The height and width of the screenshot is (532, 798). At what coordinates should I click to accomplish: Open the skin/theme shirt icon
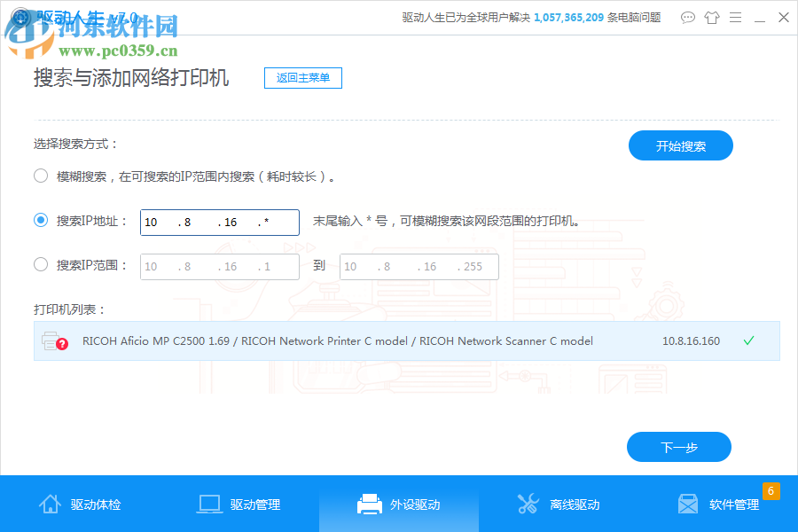coord(711,17)
